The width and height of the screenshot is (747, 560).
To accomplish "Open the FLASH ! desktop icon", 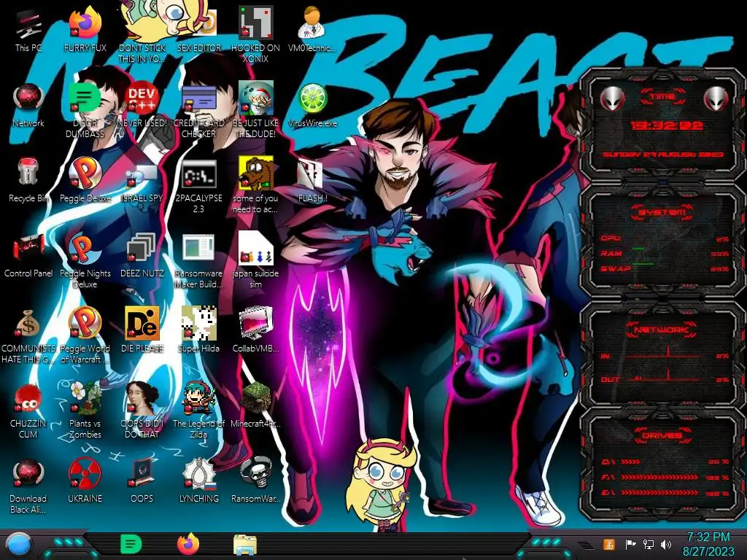I will (x=312, y=181).
